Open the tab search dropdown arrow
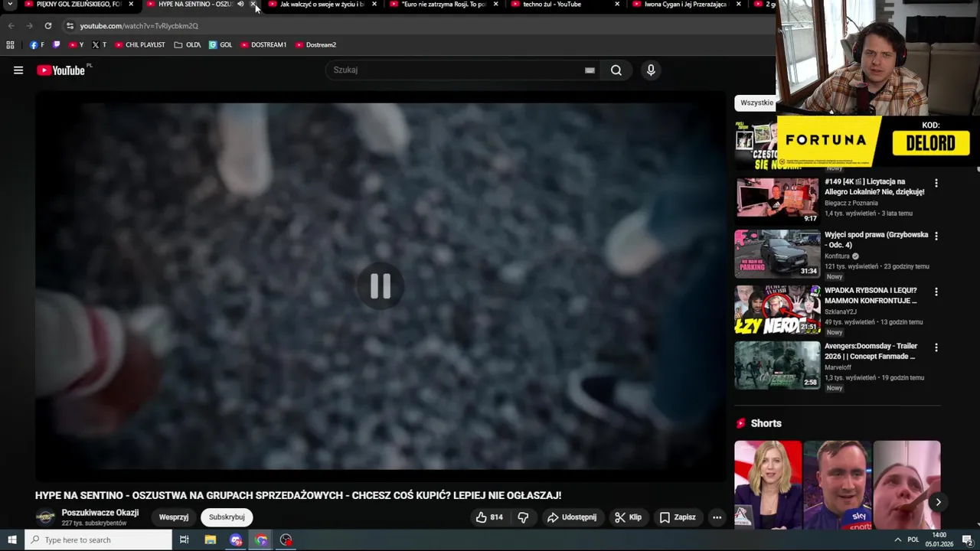The width and height of the screenshot is (980, 551). (10, 5)
